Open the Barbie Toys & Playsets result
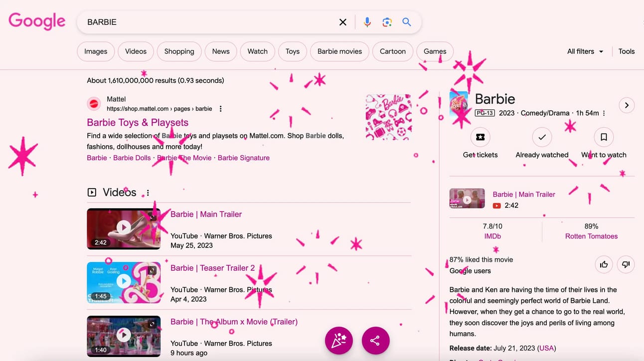644x361 pixels. 138,122
